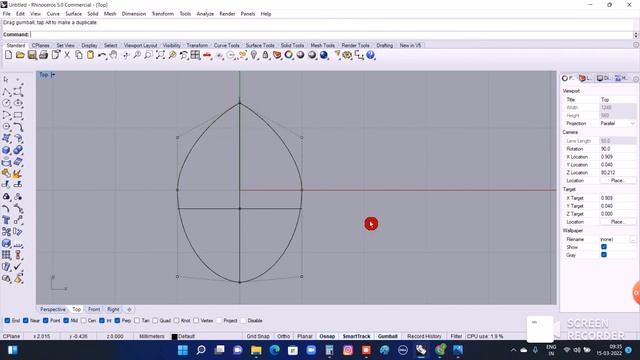This screenshot has height=360, width=640.
Task: Disable the End osnap checkbox
Action: tap(7, 320)
